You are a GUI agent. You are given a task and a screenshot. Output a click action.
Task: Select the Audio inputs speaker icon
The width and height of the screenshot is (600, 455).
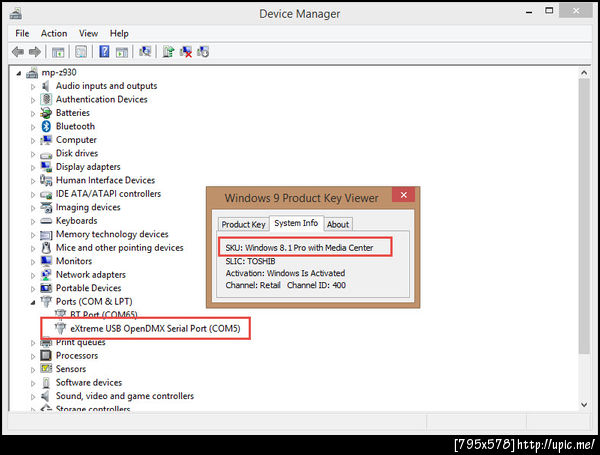coord(46,86)
